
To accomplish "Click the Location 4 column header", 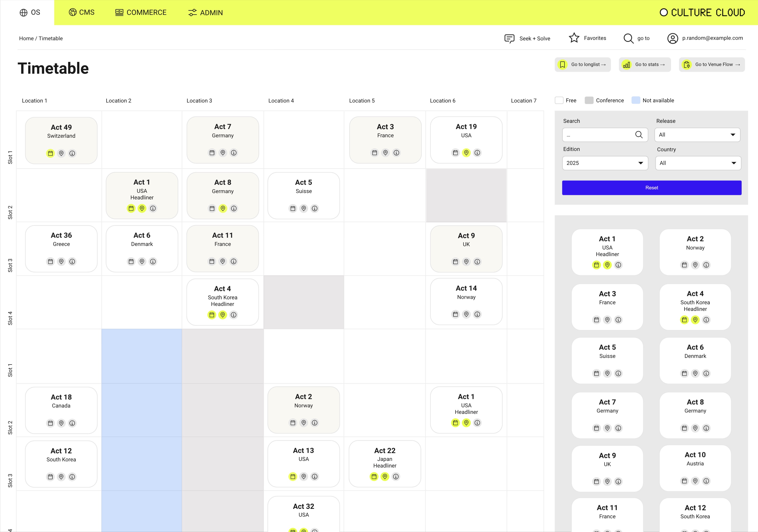I will [281, 101].
